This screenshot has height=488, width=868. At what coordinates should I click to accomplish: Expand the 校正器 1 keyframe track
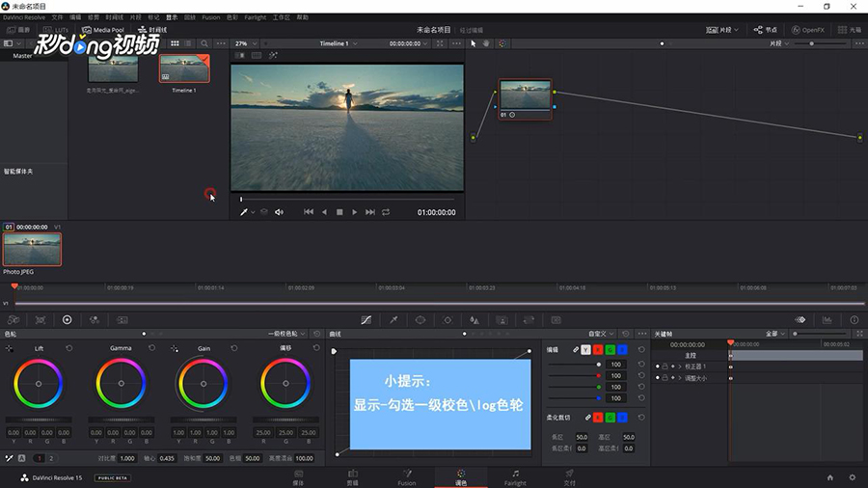click(680, 366)
